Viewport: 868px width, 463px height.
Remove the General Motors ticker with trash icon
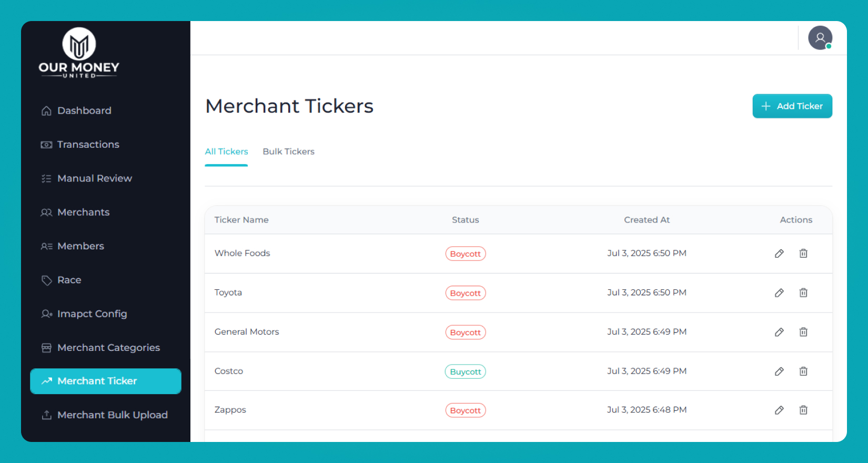pyautogui.click(x=803, y=332)
